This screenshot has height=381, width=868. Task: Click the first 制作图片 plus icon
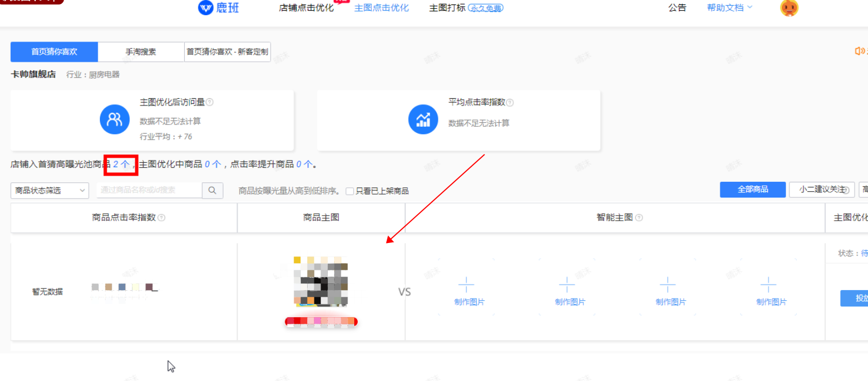[x=469, y=284]
